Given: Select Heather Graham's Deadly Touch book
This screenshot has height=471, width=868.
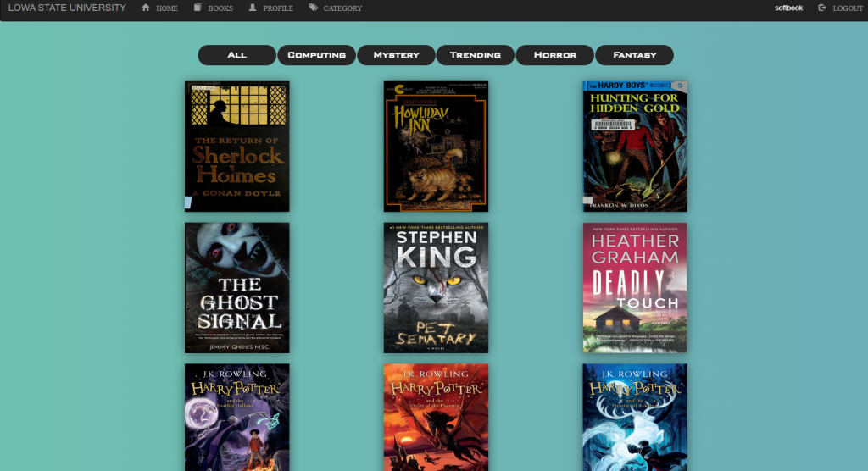Looking at the screenshot, I should [x=635, y=288].
